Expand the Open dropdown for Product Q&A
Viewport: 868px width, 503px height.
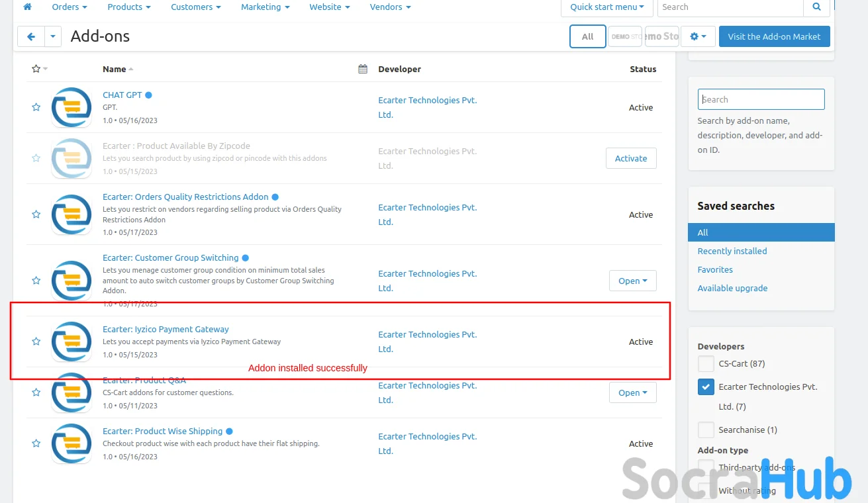[x=632, y=392]
